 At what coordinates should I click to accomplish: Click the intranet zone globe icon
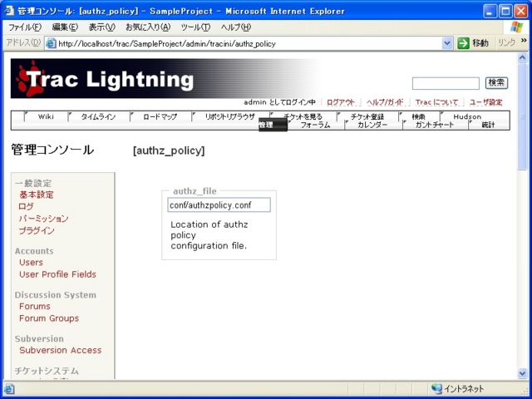[436, 389]
